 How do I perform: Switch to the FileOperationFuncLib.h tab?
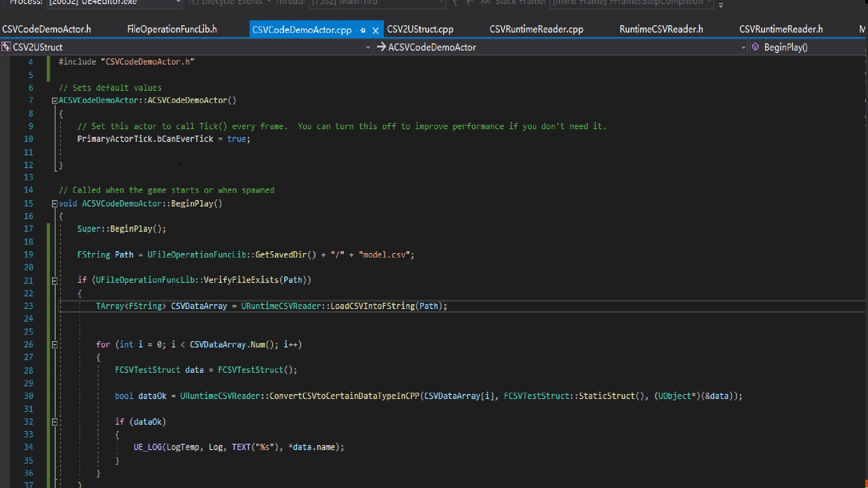pyautogui.click(x=172, y=29)
